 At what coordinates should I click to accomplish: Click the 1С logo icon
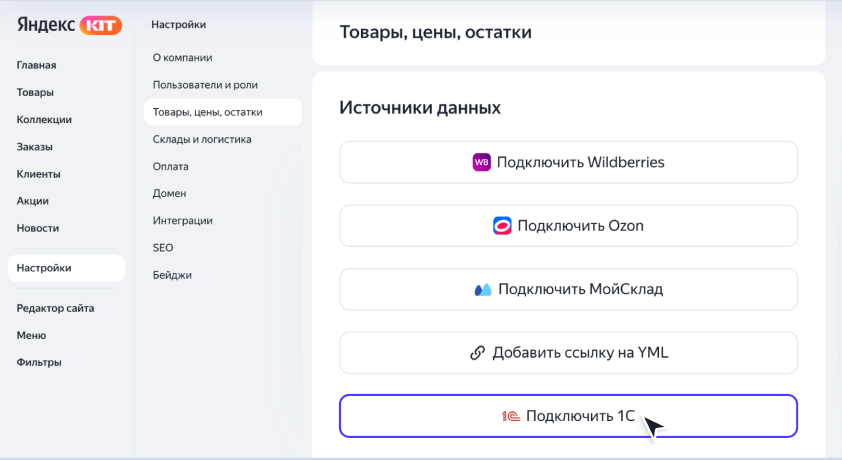(x=511, y=416)
